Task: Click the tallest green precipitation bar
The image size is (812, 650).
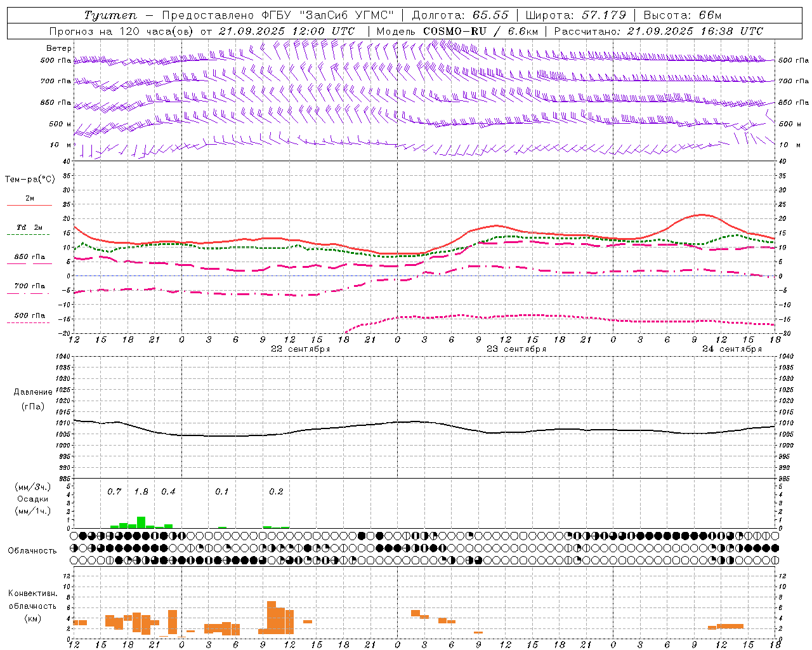Action: [141, 522]
